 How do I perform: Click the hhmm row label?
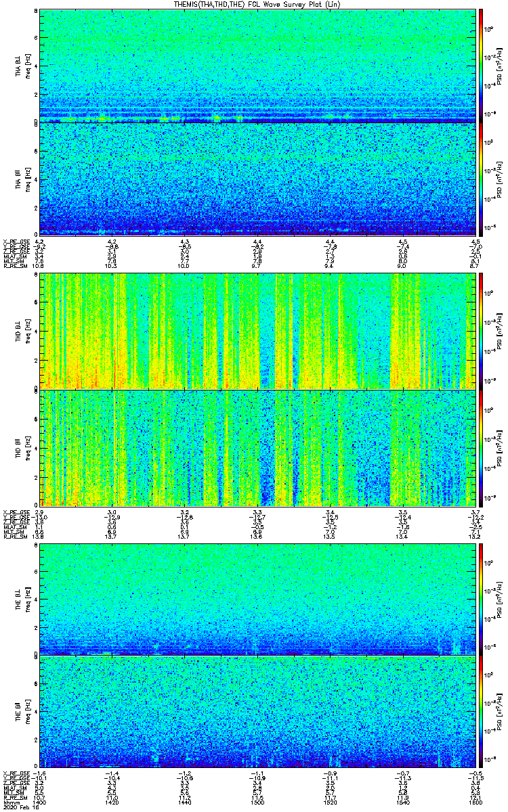pos(10,803)
